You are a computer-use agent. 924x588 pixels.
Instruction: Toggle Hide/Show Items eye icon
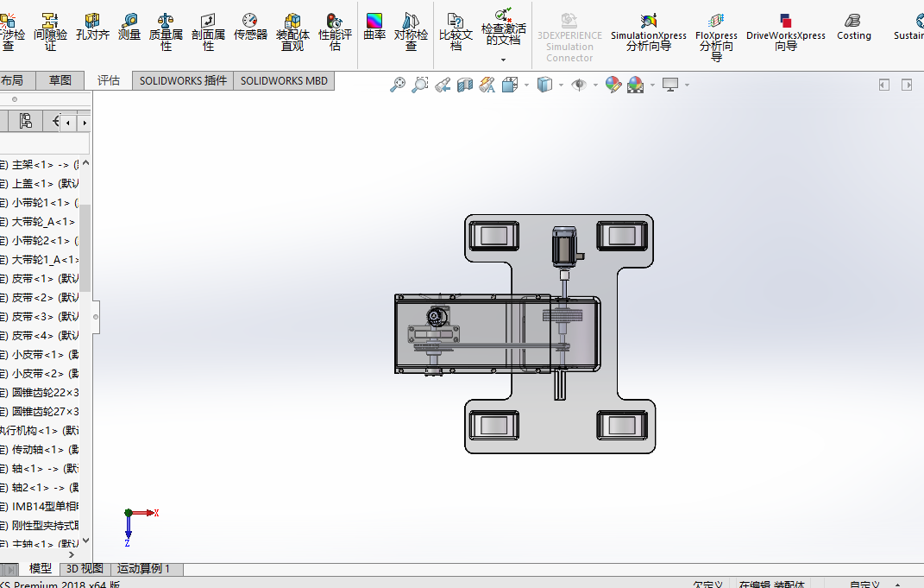579,85
